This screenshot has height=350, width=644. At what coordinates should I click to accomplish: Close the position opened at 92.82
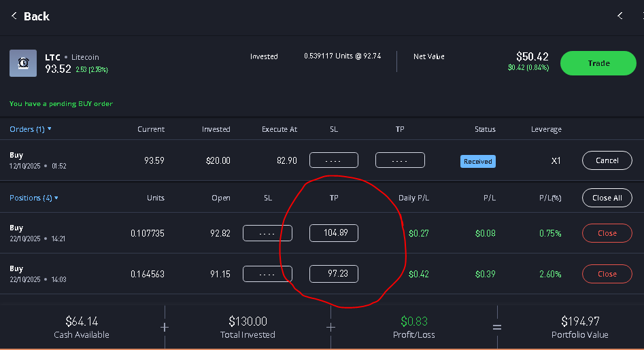coord(607,233)
